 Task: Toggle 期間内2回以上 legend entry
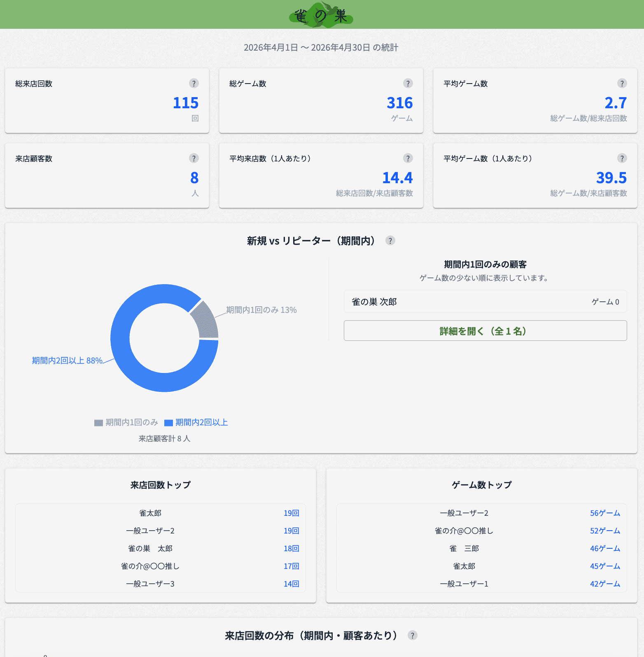196,422
